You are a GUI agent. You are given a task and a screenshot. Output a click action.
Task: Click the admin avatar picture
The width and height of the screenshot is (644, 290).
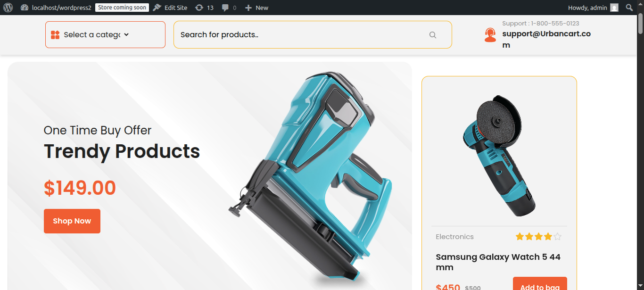coord(614,8)
